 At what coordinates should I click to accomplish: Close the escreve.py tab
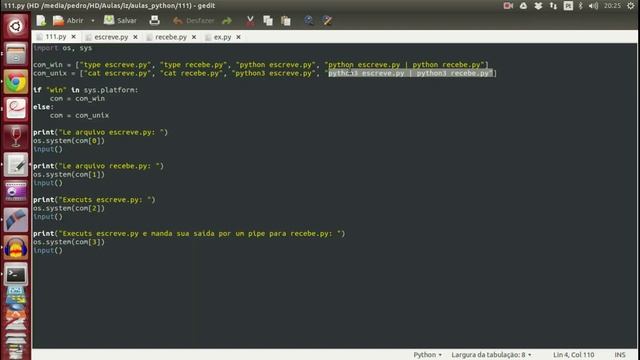point(135,37)
